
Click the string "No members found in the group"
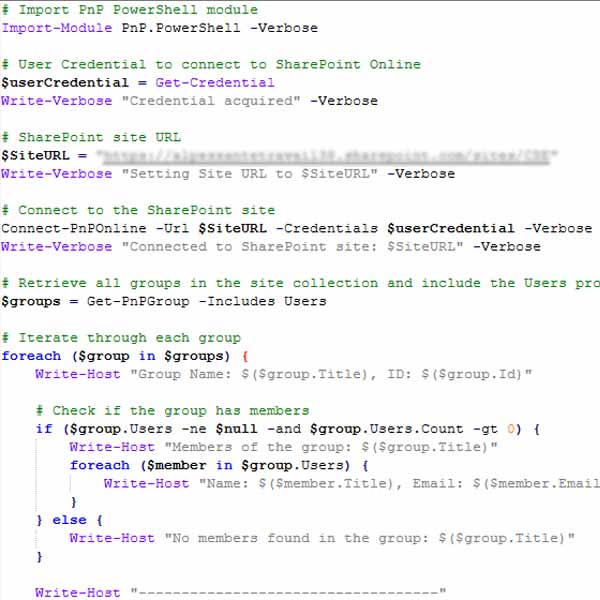click(x=369, y=538)
